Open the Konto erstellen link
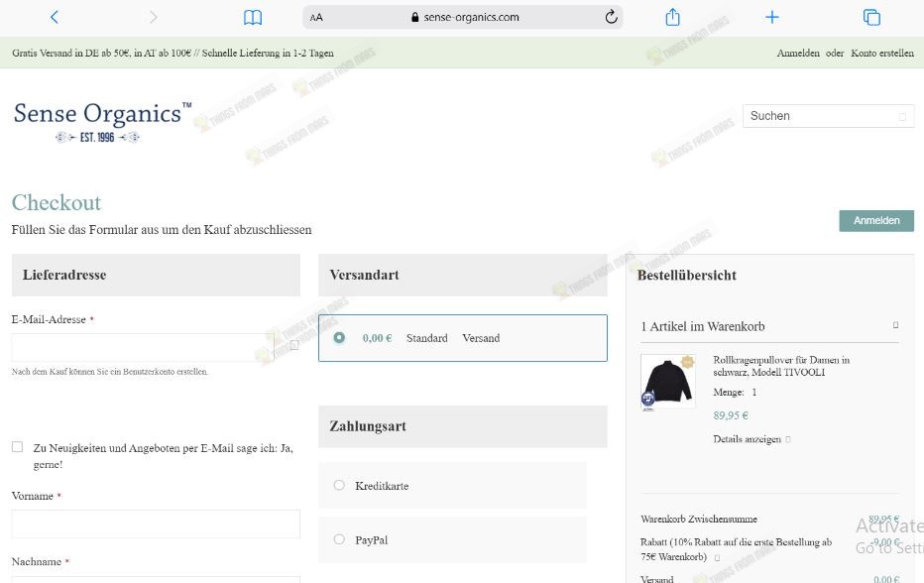This screenshot has width=924, height=583. point(882,54)
